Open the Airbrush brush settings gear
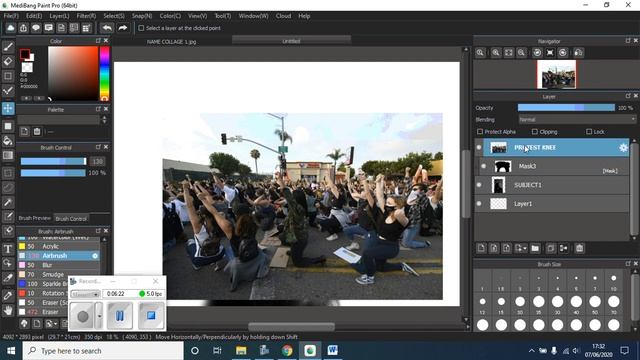 coord(95,256)
